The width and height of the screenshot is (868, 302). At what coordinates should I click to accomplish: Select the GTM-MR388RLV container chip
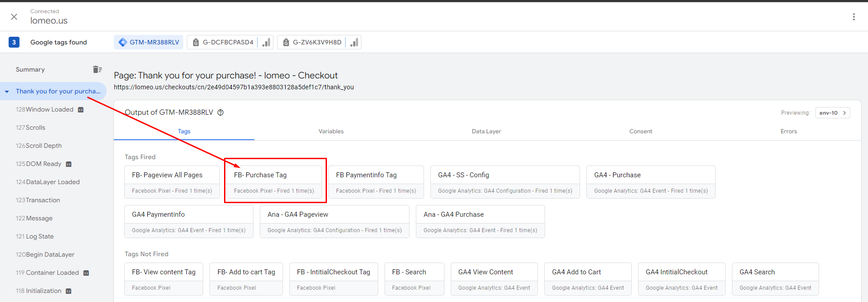pos(149,42)
